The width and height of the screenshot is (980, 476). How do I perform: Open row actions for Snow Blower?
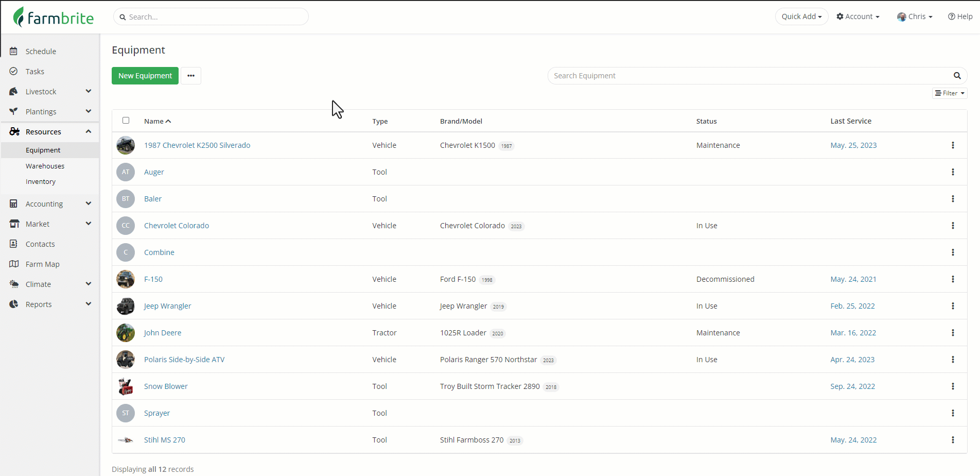pos(953,386)
